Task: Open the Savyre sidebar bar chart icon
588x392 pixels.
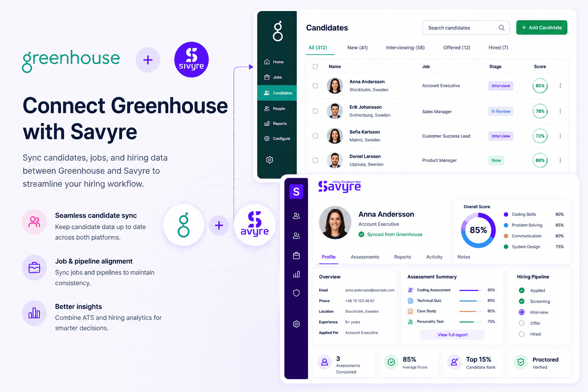Action: (296, 274)
